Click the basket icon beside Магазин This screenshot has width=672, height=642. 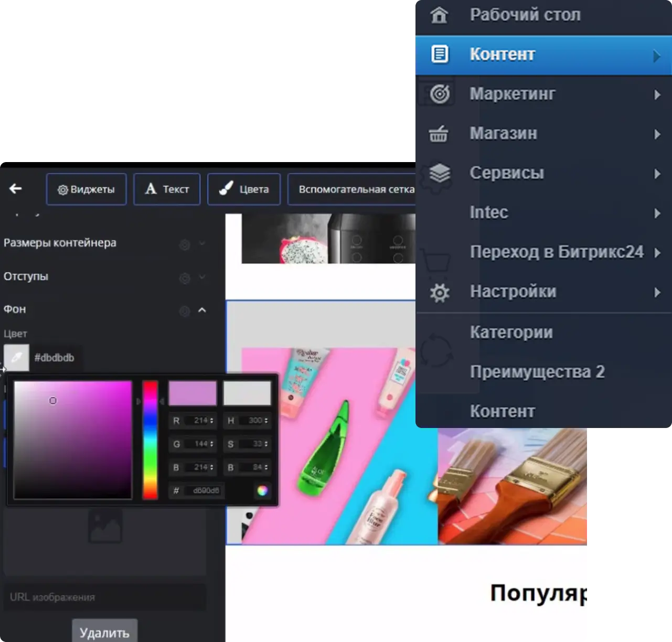click(439, 134)
